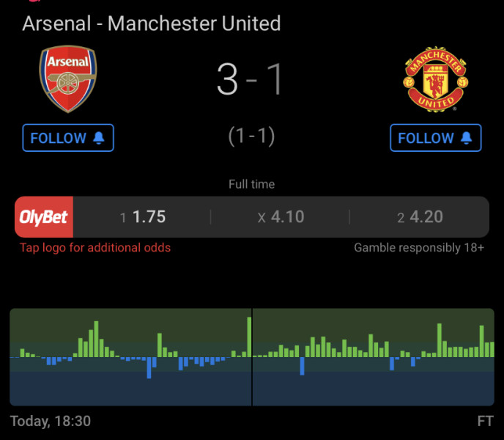
Task: Click the 3 - 1 final score
Action: click(250, 79)
